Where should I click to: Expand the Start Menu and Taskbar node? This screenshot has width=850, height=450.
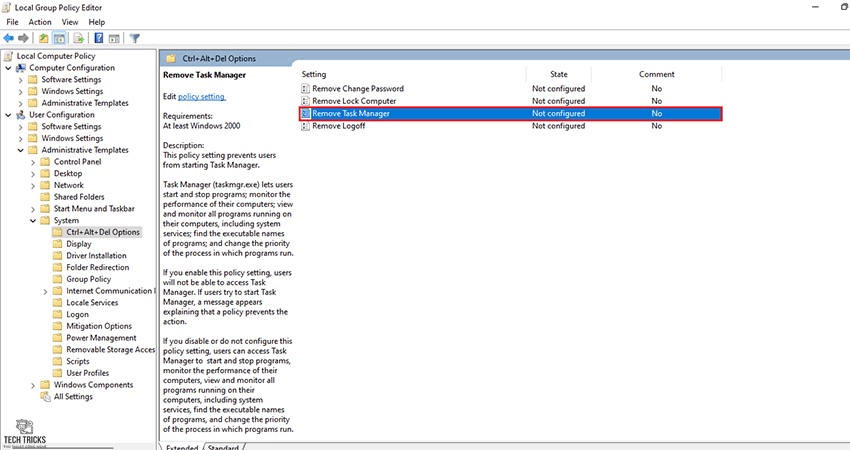pyautogui.click(x=33, y=209)
